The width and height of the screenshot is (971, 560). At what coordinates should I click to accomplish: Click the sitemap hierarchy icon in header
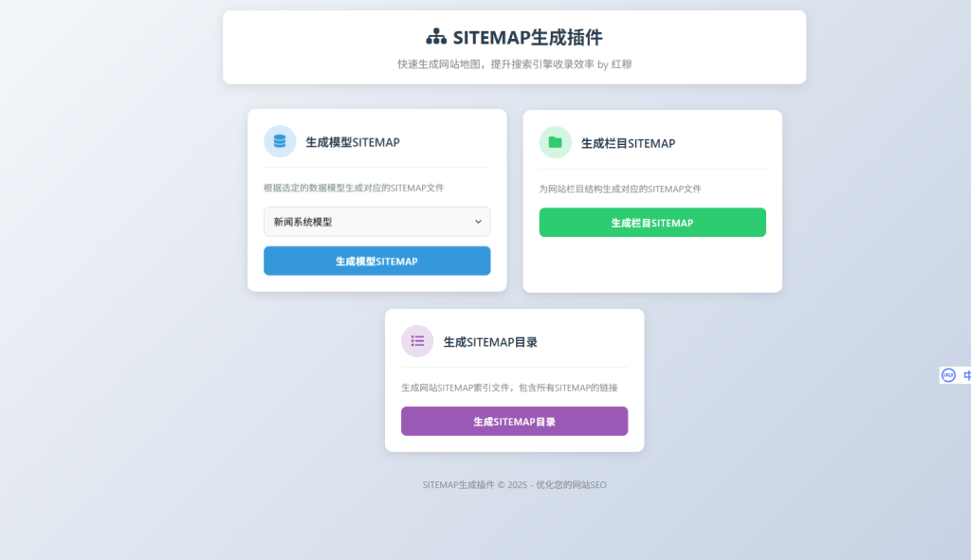coord(436,37)
